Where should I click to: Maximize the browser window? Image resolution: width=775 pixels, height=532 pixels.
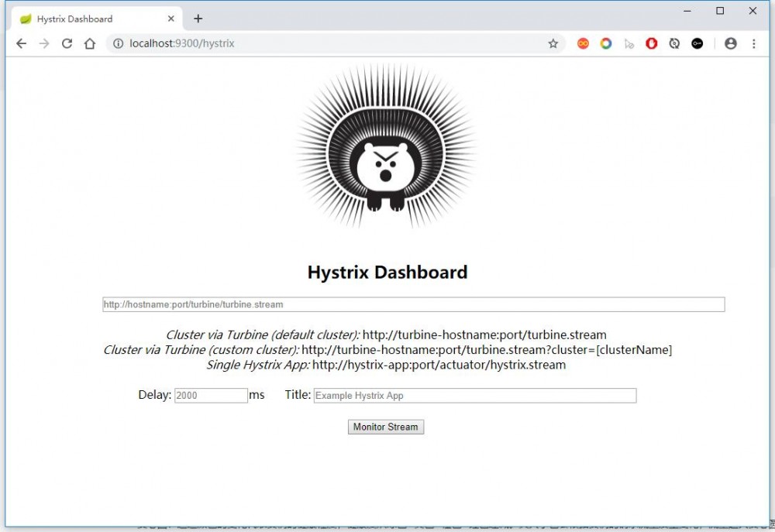[x=720, y=11]
